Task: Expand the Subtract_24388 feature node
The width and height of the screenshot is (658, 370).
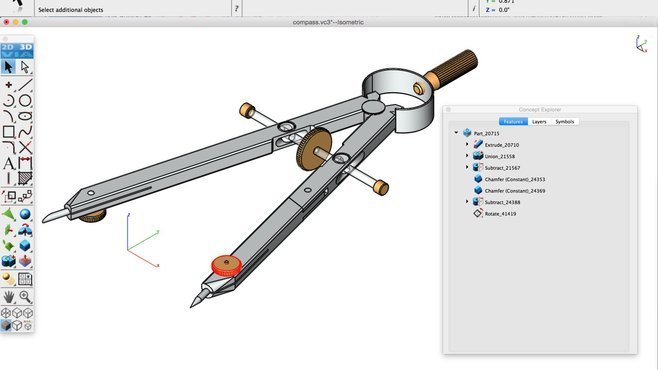Action: click(467, 202)
